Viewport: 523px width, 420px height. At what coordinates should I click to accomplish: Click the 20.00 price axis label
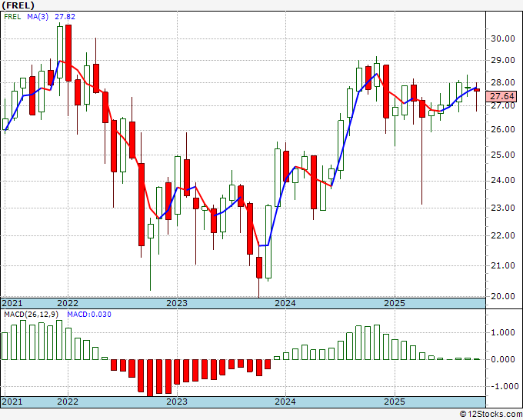pos(503,296)
